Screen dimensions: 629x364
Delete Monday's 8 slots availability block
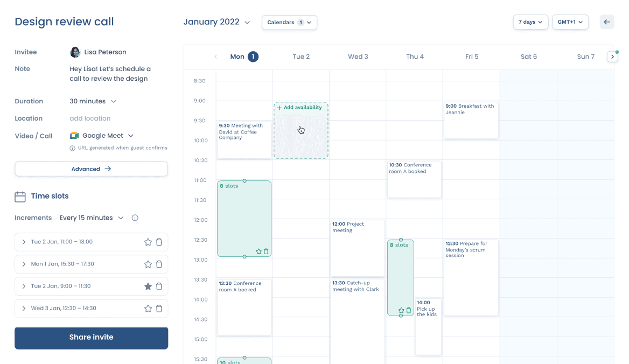[266, 251]
